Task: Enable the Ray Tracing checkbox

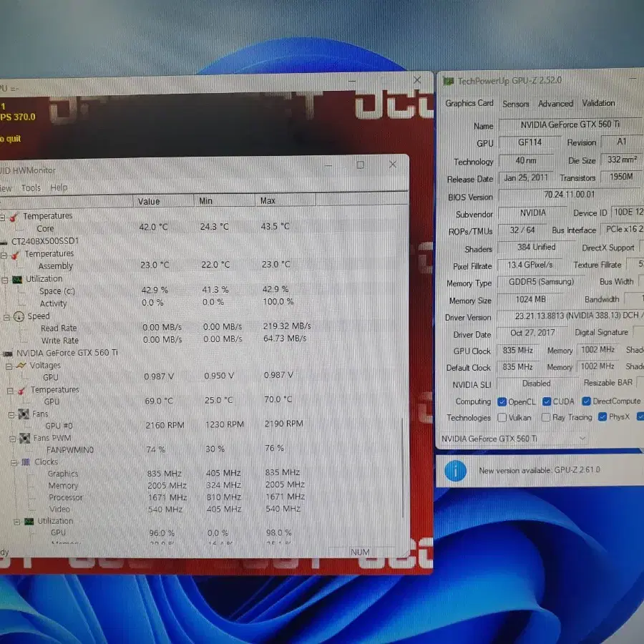Action: [x=546, y=417]
